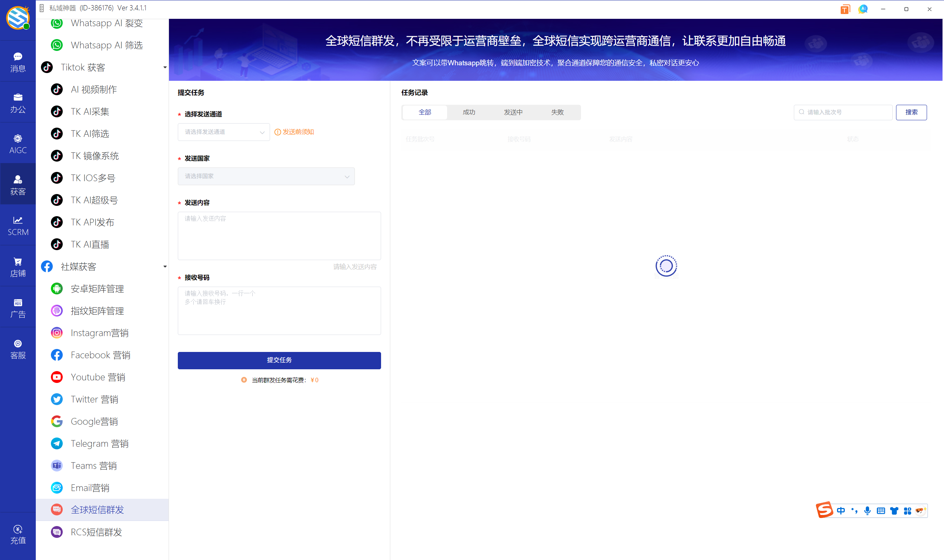Click the AI translation icon in title bar
Viewport: 944px width, 560px height.
pyautogui.click(x=862, y=9)
